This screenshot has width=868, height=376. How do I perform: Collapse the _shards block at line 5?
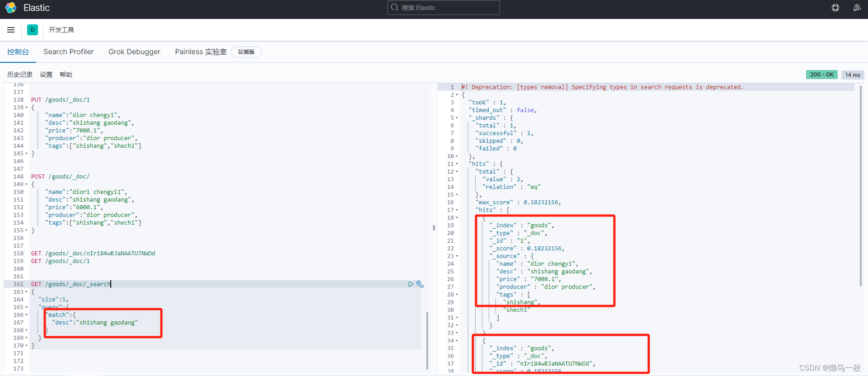(x=457, y=118)
